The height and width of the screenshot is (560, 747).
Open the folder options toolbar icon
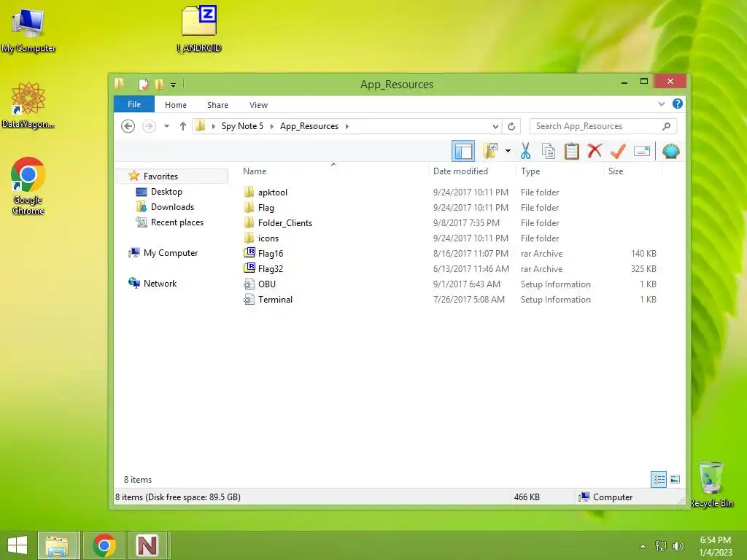490,152
